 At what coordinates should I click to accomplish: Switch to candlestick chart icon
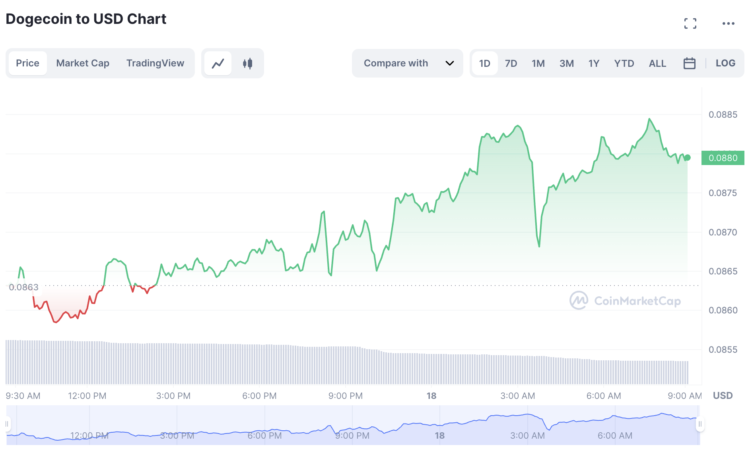point(247,63)
